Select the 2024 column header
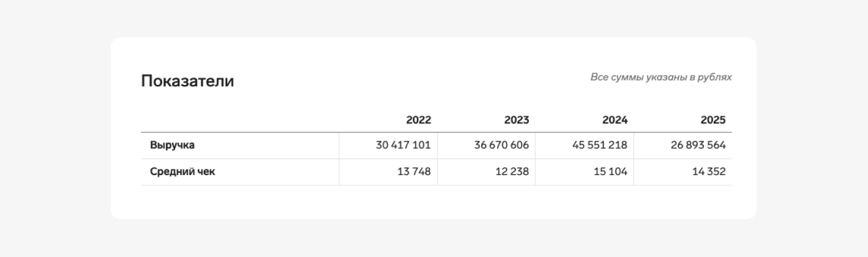The height and width of the screenshot is (257, 868). pyautogui.click(x=615, y=120)
